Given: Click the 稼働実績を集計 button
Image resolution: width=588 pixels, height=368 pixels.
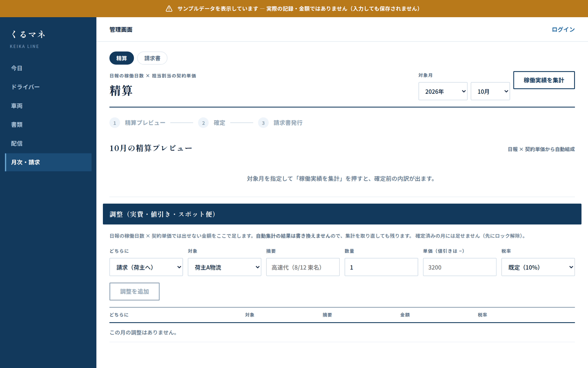Looking at the screenshot, I should 544,80.
